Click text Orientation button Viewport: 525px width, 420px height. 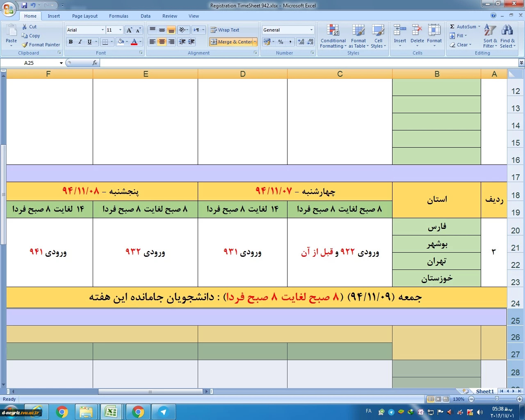coord(184,30)
